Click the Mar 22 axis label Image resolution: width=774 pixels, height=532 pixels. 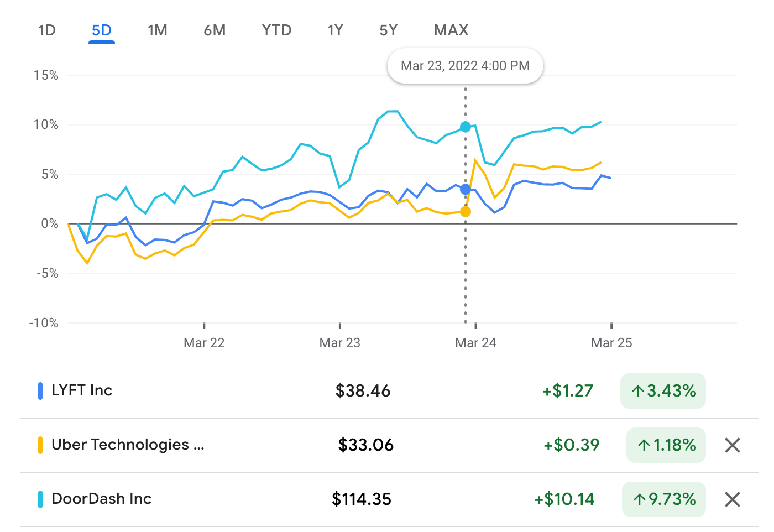click(204, 343)
